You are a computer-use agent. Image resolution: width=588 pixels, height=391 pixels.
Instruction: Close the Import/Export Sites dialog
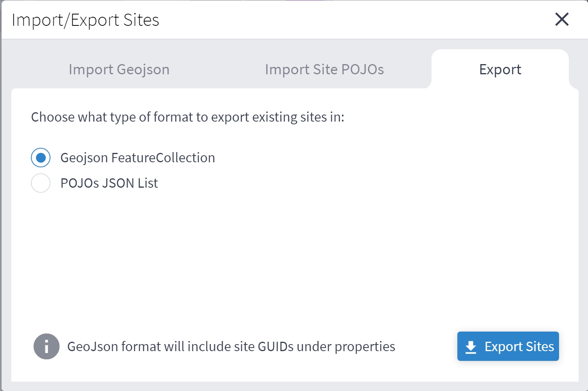tap(562, 19)
